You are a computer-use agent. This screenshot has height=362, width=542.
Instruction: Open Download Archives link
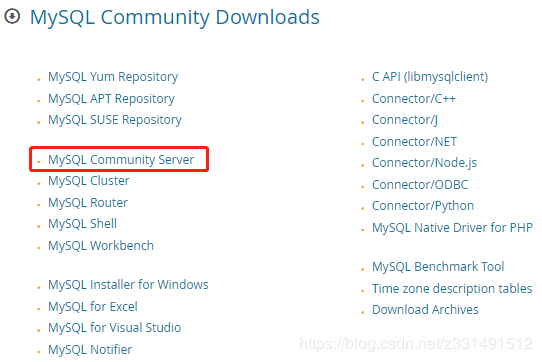point(425,310)
